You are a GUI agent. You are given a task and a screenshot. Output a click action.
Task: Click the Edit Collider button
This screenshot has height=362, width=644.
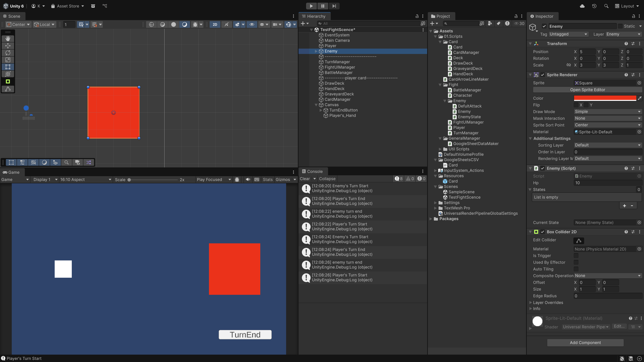579,241
